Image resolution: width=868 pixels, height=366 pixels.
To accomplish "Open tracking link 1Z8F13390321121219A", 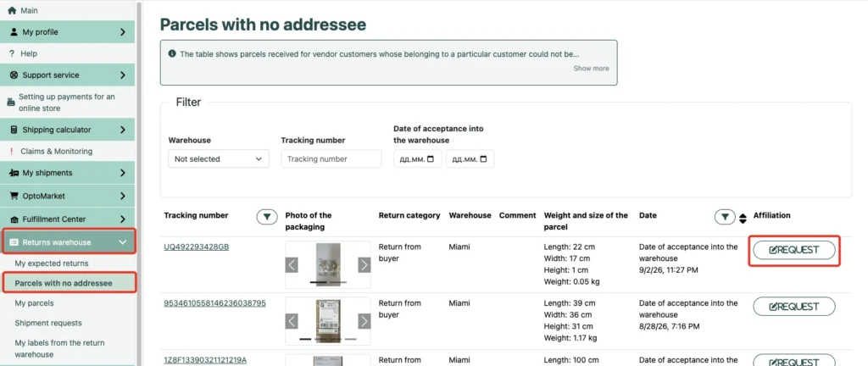I will [x=205, y=359].
